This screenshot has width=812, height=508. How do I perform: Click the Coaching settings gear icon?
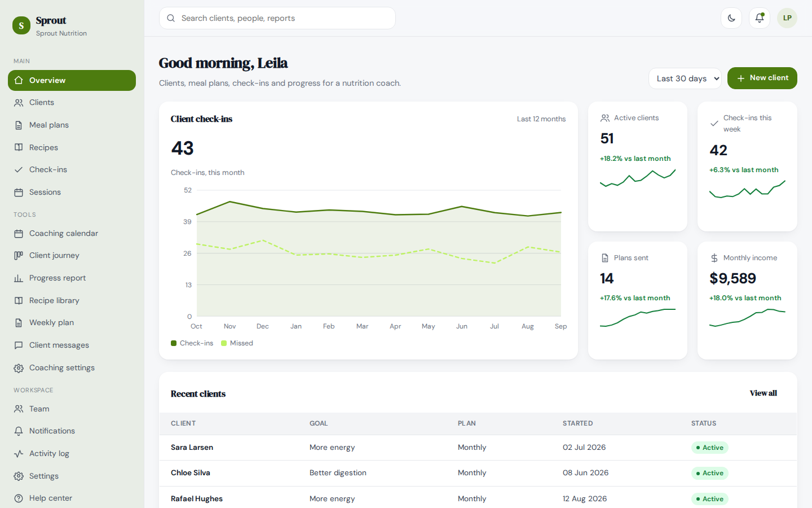click(x=19, y=368)
